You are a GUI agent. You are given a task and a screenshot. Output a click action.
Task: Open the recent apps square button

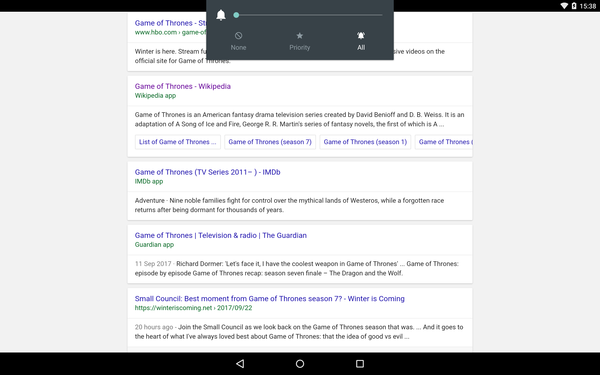click(360, 364)
